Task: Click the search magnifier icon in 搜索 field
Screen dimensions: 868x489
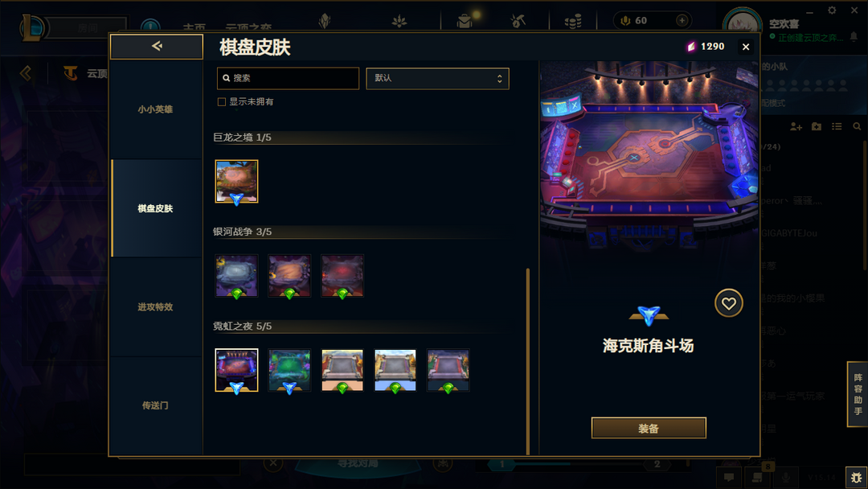Action: click(x=227, y=78)
